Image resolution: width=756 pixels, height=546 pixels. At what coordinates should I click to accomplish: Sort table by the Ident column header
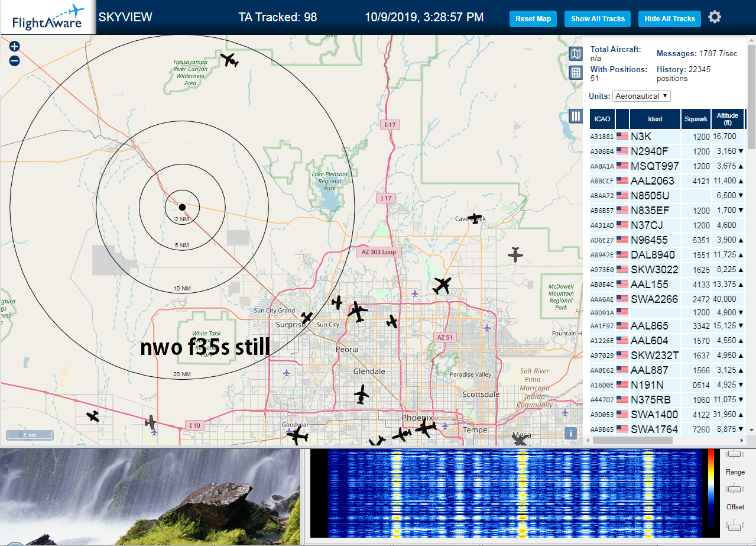coord(656,119)
